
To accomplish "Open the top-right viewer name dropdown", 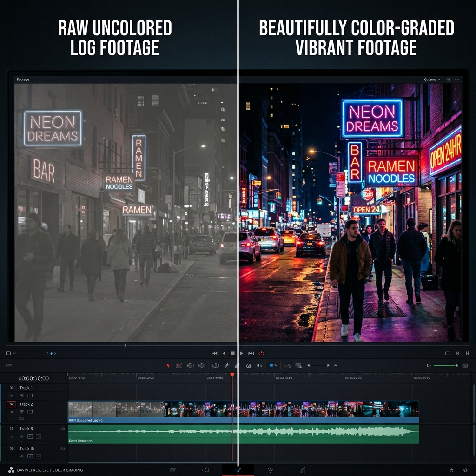I will [432, 79].
